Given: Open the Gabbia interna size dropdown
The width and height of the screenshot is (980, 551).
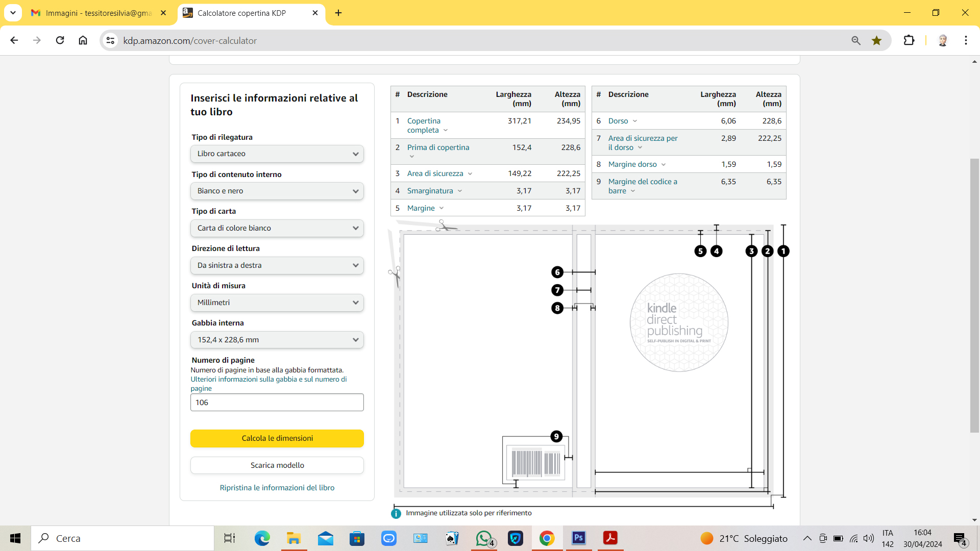Looking at the screenshot, I should (x=277, y=340).
